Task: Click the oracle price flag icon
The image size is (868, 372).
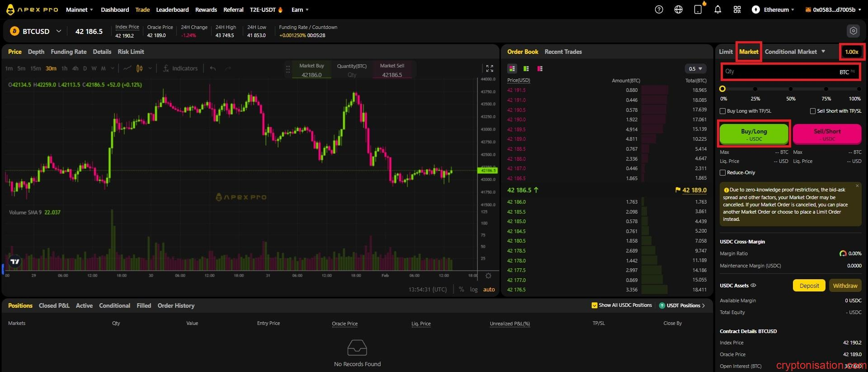Action: click(x=678, y=190)
